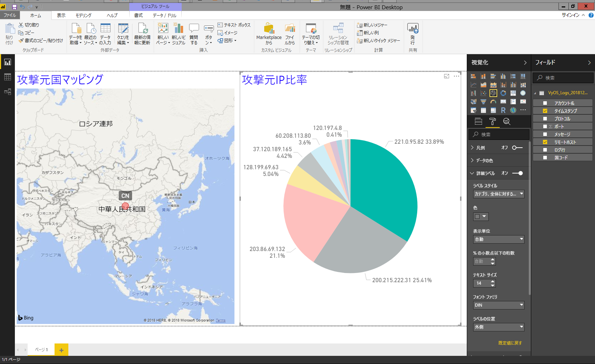Open the データ / ドリル tab
This screenshot has height=364, width=595.
165,15
